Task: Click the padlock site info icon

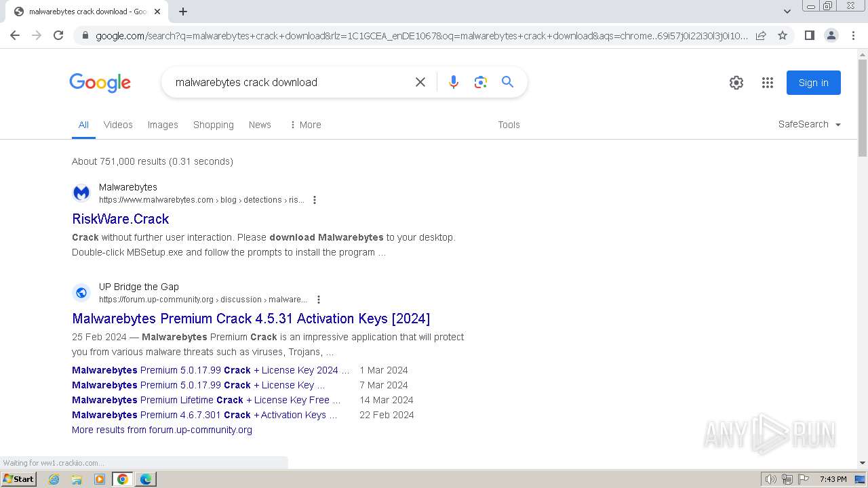Action: [x=85, y=36]
